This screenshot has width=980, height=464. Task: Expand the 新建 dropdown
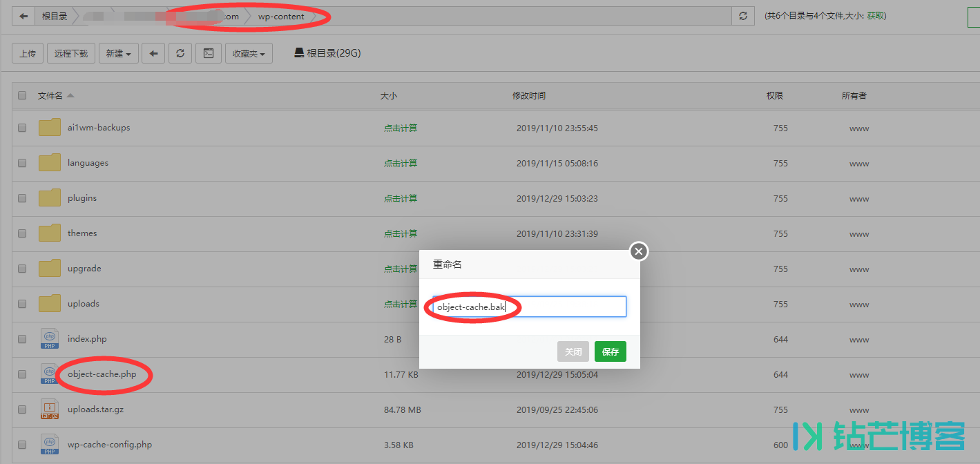(119, 53)
